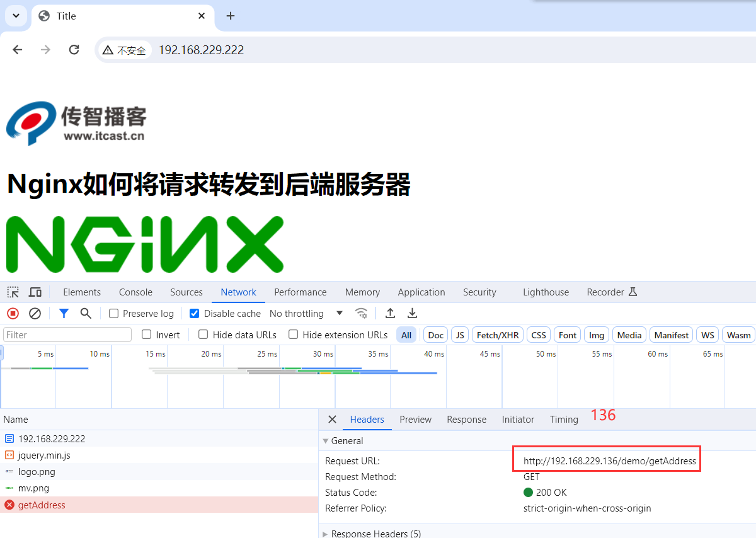756x538 pixels.
Task: Enable the Invert filter checkbox
Action: tap(146, 335)
